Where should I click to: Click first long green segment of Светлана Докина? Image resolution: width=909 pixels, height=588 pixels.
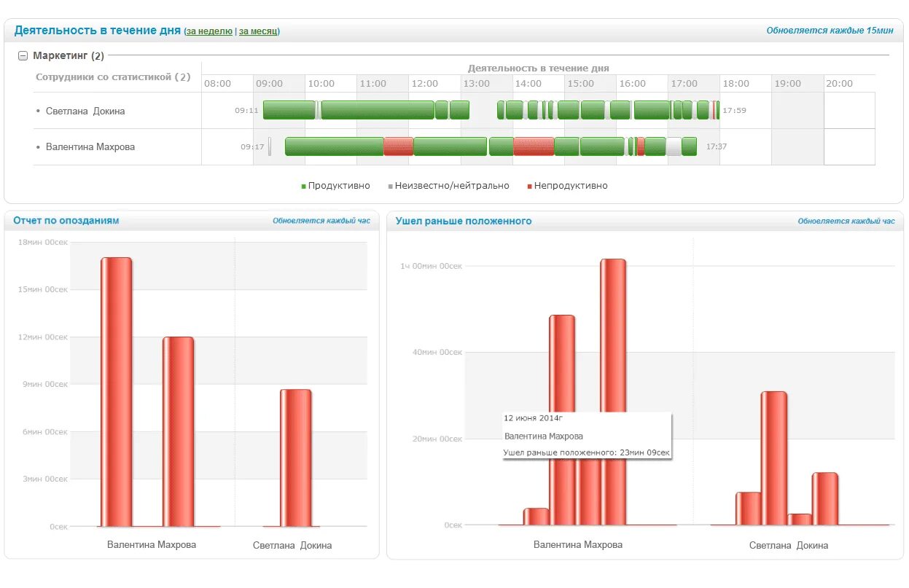(289, 110)
